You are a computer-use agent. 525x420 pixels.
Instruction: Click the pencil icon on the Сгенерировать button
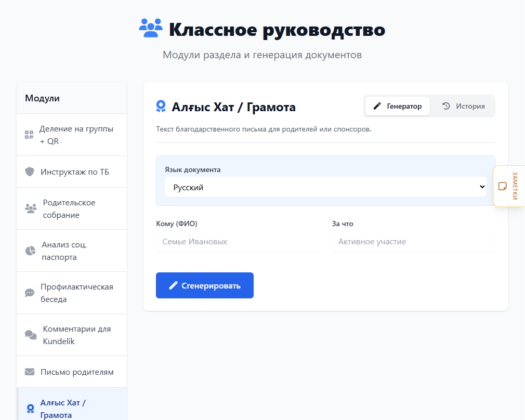tap(173, 285)
